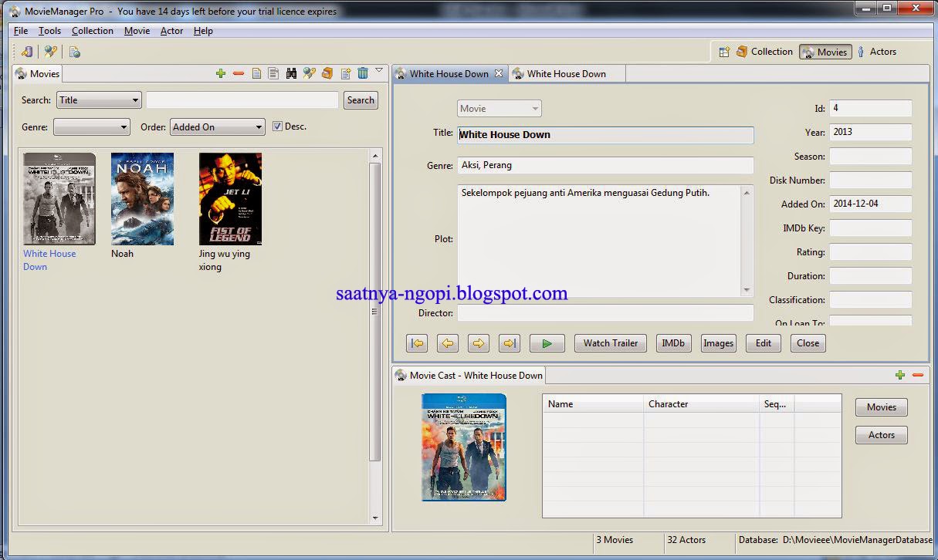Viewport: 938px width, 560px height.
Task: Select the Noah movie poster thumbnail
Action: tap(142, 199)
